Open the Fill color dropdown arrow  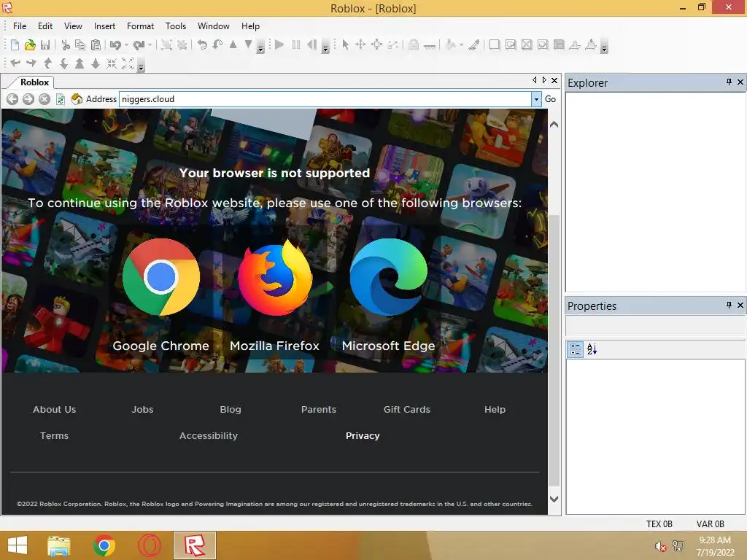pos(461,45)
